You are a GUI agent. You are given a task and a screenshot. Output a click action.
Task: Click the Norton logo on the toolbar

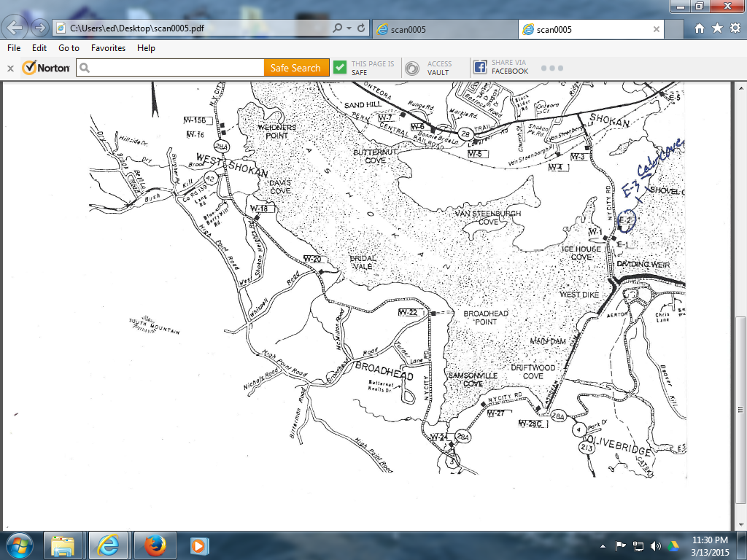coord(45,67)
